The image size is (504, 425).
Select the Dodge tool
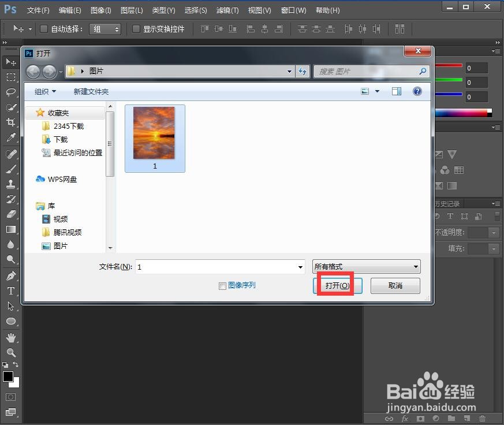(x=10, y=259)
